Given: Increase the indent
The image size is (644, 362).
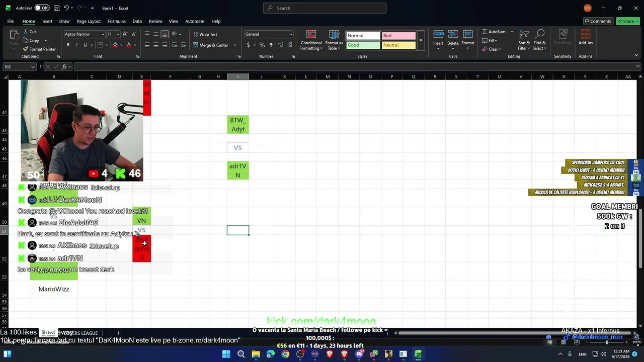Looking at the screenshot, I should (x=183, y=45).
